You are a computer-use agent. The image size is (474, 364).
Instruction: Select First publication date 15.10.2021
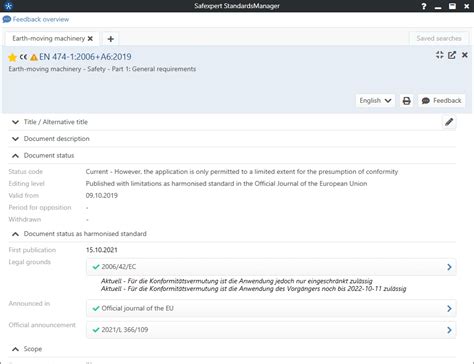pos(102,250)
